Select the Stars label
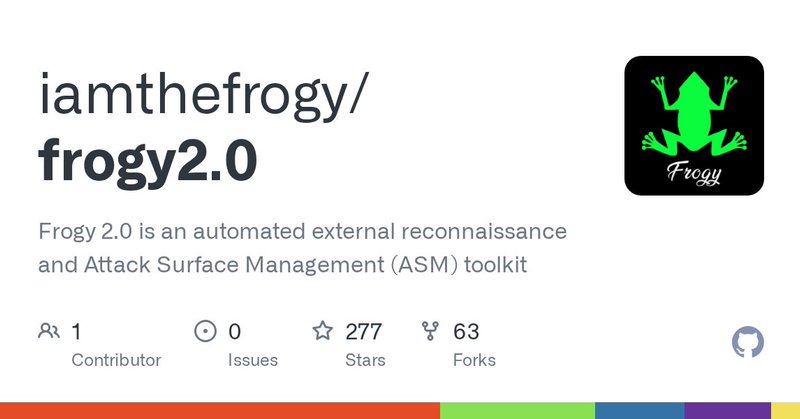This screenshot has width=800, height=419. point(366,360)
